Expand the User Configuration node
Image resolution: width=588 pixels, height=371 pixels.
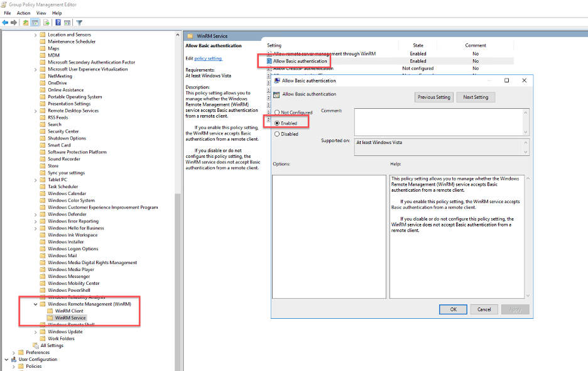pos(5,359)
